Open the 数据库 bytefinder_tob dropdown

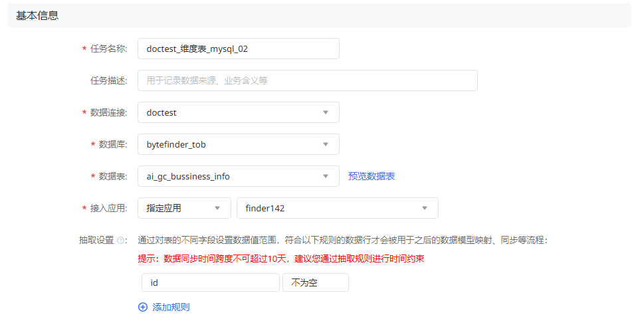239,144
